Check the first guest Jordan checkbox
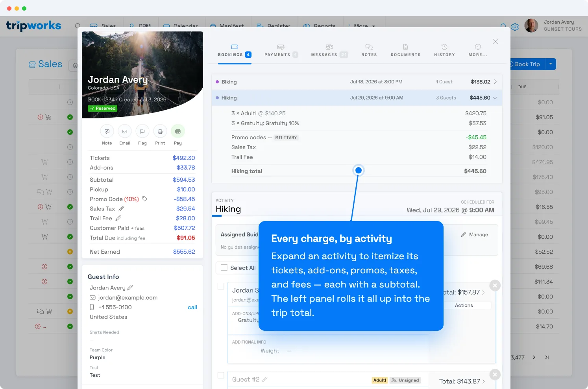Image resolution: width=588 pixels, height=389 pixels. coord(221,286)
